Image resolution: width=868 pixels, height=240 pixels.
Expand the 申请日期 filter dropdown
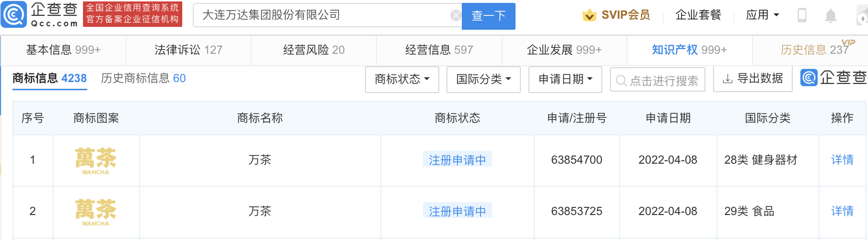(x=565, y=79)
